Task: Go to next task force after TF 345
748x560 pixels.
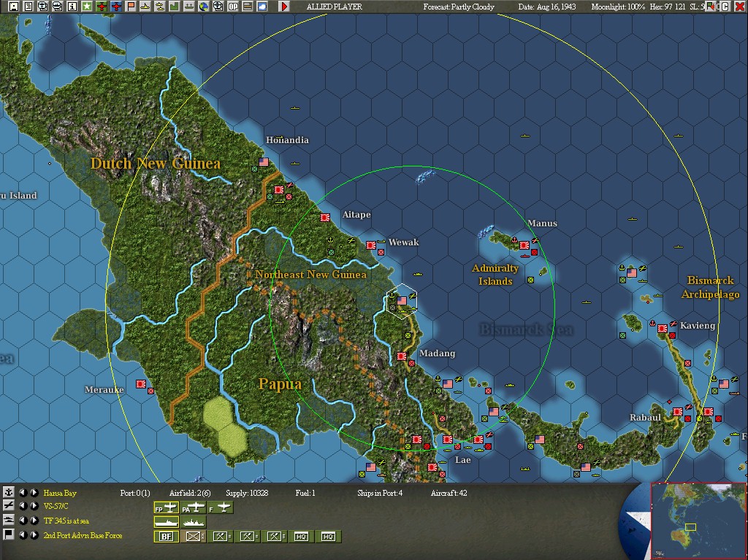Action: [x=34, y=520]
